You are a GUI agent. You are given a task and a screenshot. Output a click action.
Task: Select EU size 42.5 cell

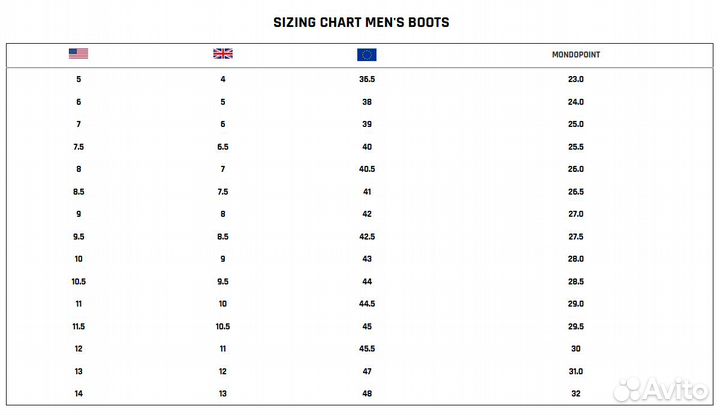367,237
